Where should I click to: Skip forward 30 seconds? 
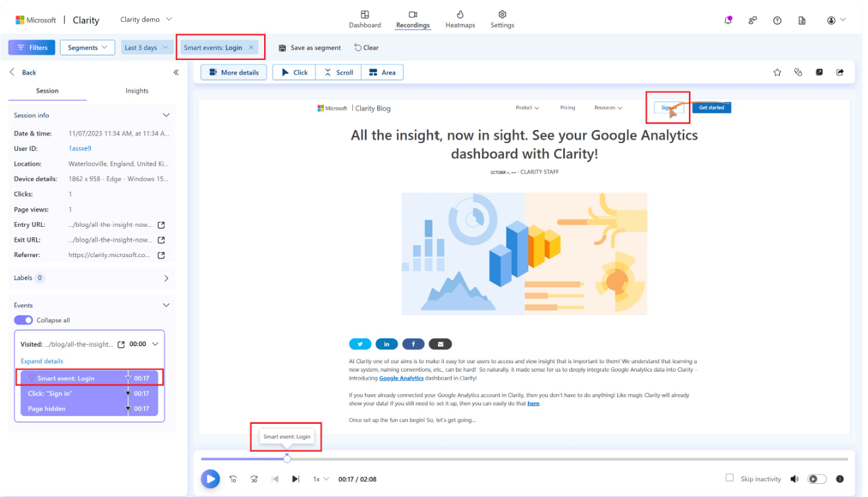[254, 479]
